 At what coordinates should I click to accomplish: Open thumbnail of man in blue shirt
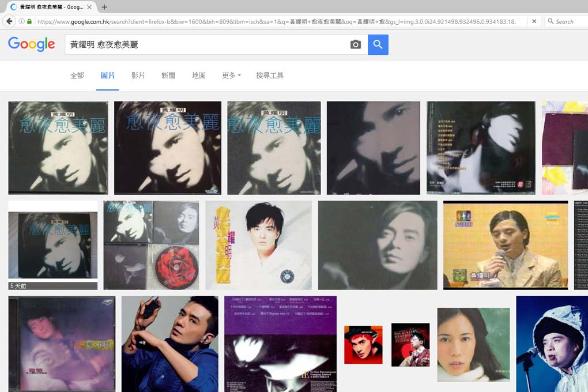pos(170,344)
